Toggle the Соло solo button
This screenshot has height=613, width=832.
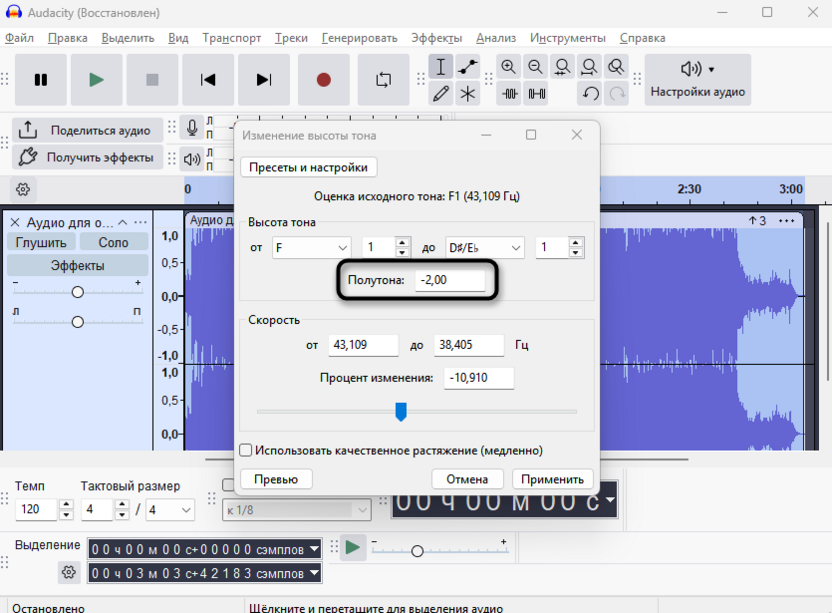pos(114,243)
